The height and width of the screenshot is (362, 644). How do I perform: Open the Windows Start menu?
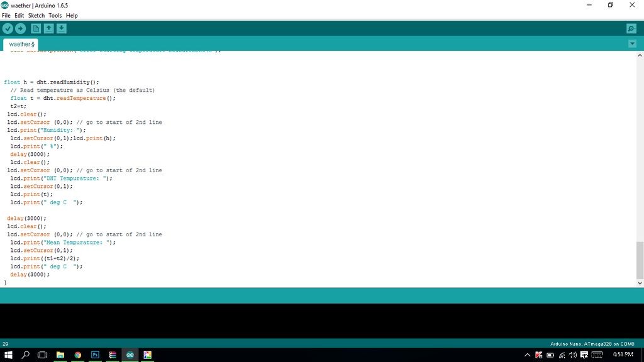tap(8, 355)
